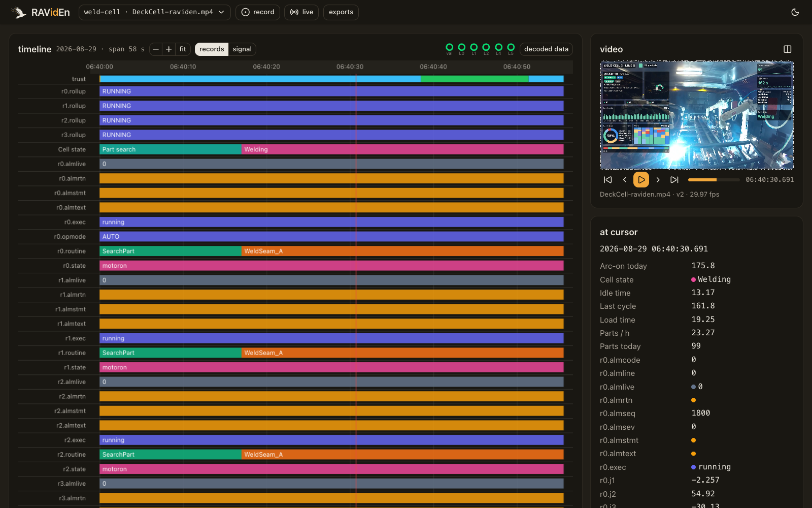Zoom out timeline with minus button

156,49
